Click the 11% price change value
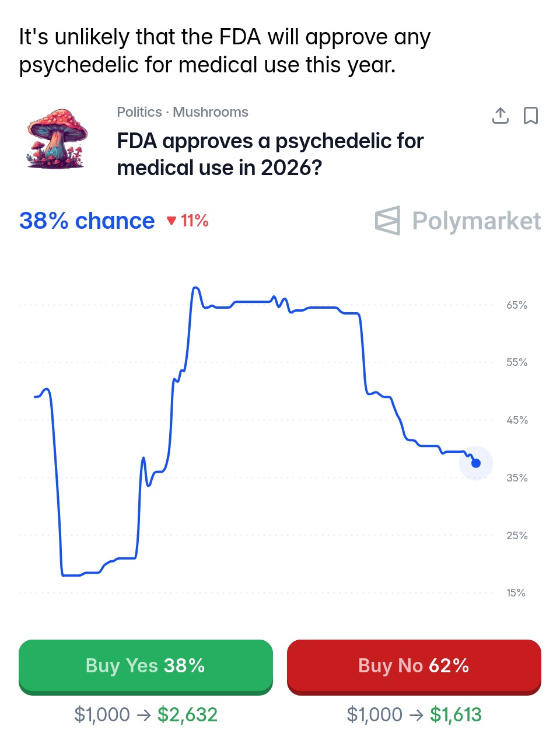The height and width of the screenshot is (747, 560). [194, 221]
